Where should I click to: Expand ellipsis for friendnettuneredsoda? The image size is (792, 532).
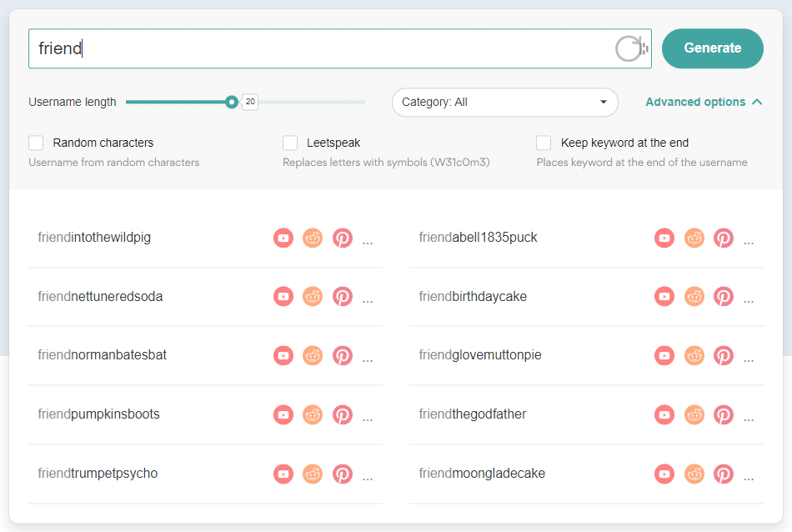tap(368, 302)
